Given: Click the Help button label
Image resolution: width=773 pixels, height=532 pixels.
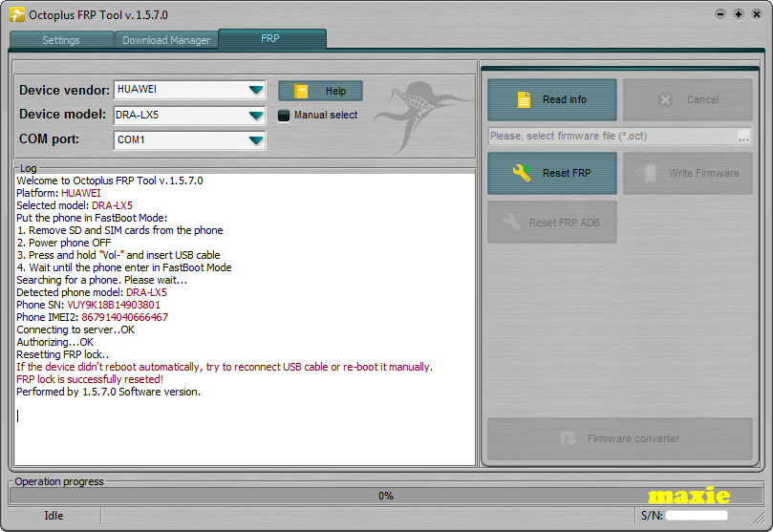Looking at the screenshot, I should coord(335,91).
